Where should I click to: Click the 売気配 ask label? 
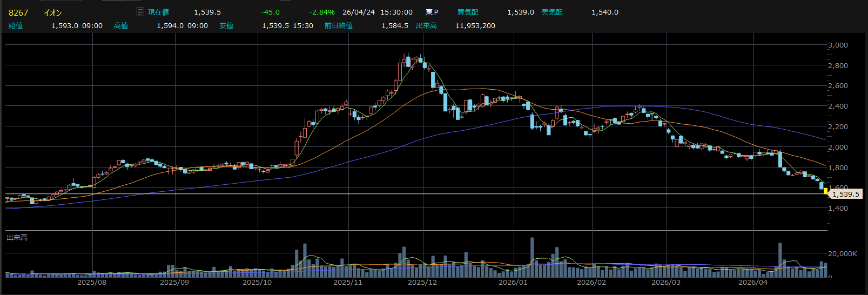[551, 12]
